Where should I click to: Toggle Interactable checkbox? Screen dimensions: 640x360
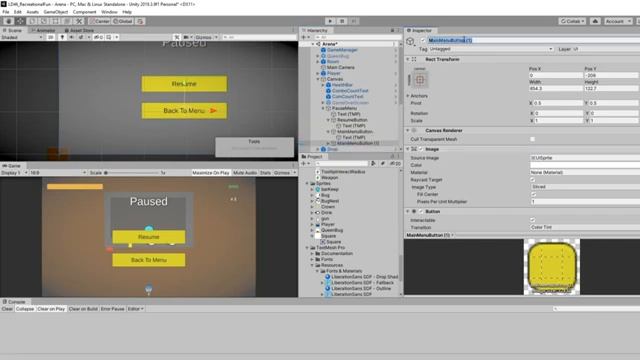532,220
